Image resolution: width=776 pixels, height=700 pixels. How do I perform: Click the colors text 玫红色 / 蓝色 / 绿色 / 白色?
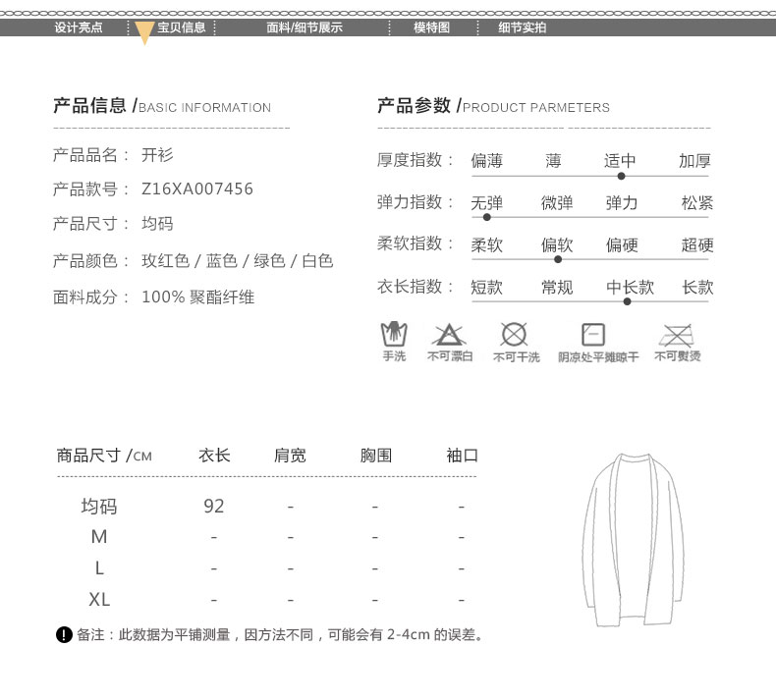click(x=238, y=261)
